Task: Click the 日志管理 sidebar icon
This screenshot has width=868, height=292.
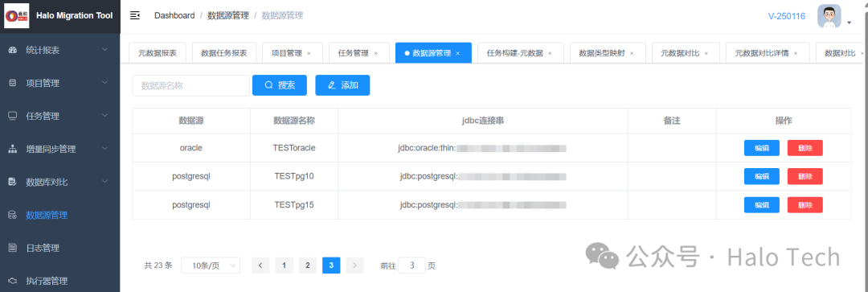Action: pos(13,248)
